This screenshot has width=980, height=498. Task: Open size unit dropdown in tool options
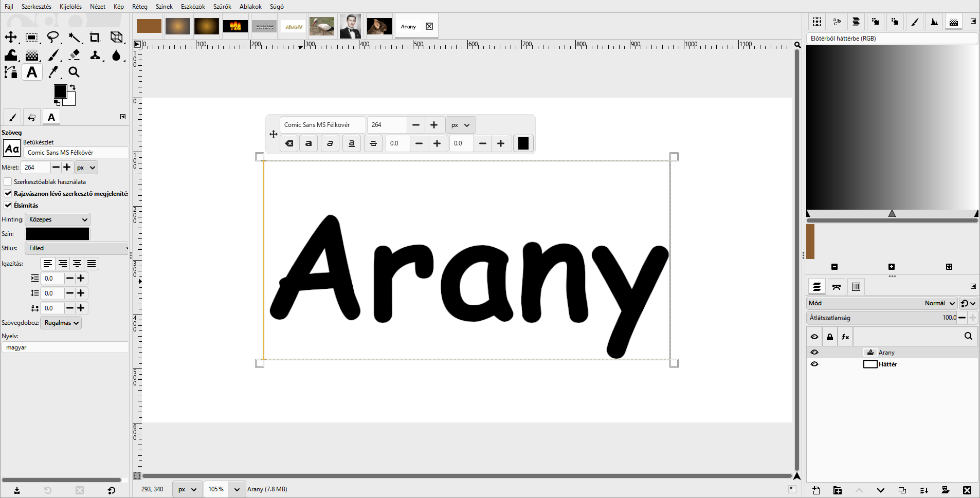pyautogui.click(x=86, y=168)
